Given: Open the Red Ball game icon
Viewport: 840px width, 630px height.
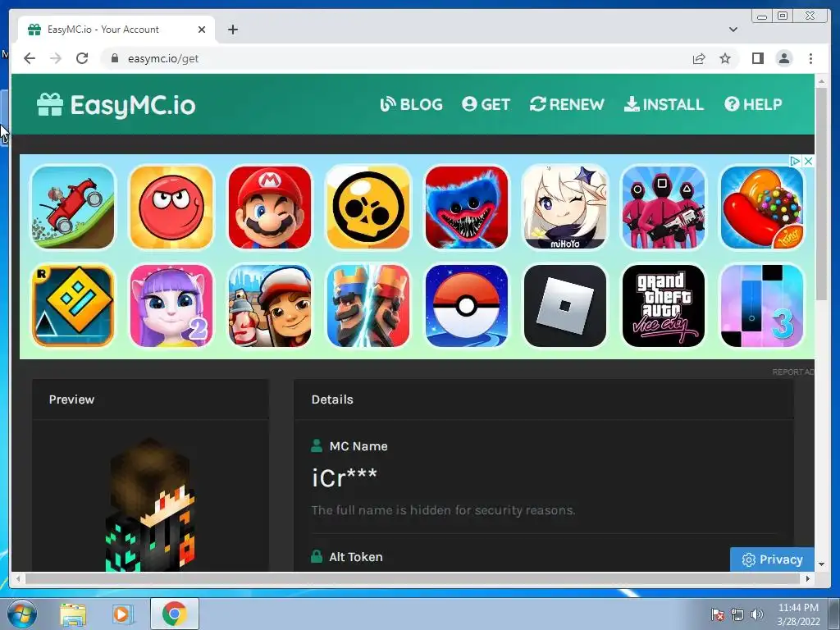Looking at the screenshot, I should click(171, 208).
